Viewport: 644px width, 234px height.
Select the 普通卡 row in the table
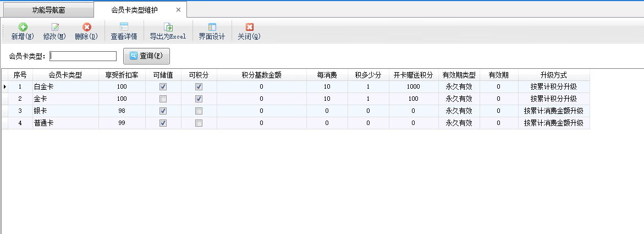pyautogui.click(x=65, y=123)
